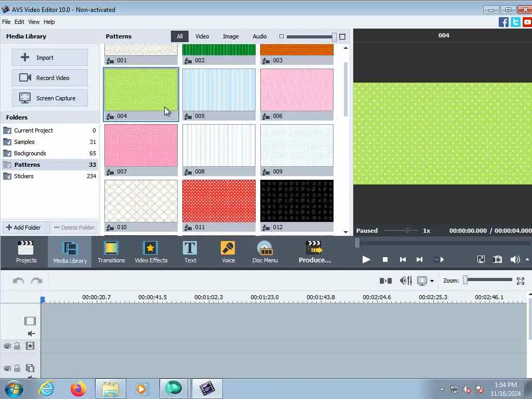The width and height of the screenshot is (532, 399).
Task: Click the playback speed slider
Action: (402, 231)
